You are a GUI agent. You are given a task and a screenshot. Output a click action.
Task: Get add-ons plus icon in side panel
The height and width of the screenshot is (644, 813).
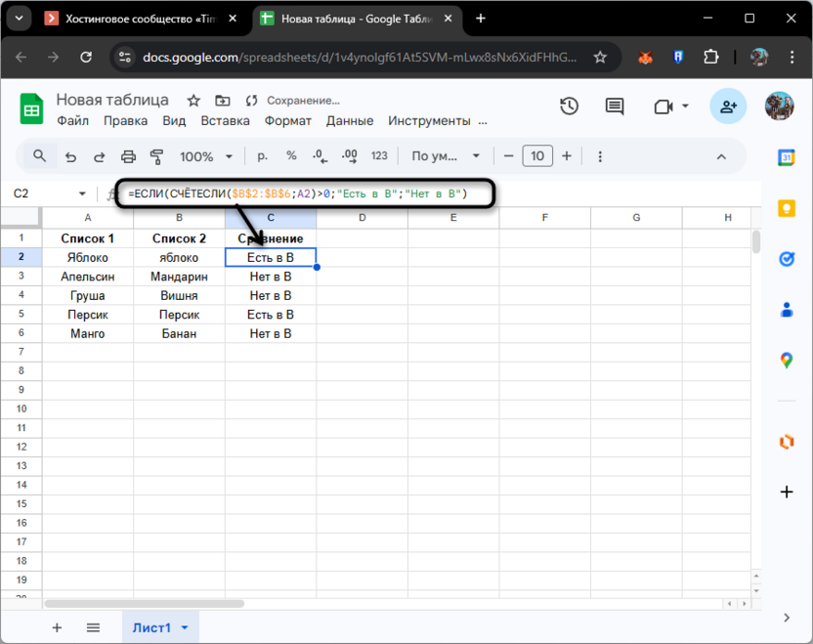click(787, 492)
